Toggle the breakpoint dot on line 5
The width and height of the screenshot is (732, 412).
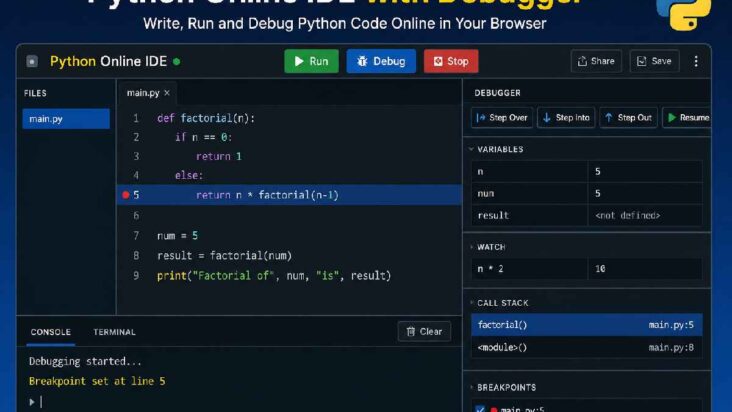coord(126,195)
